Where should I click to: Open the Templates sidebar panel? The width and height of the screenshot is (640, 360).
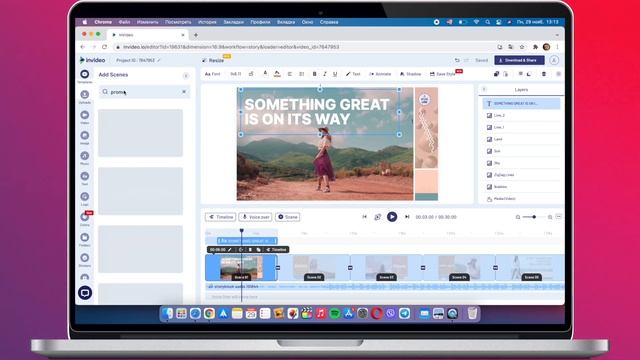(84, 76)
